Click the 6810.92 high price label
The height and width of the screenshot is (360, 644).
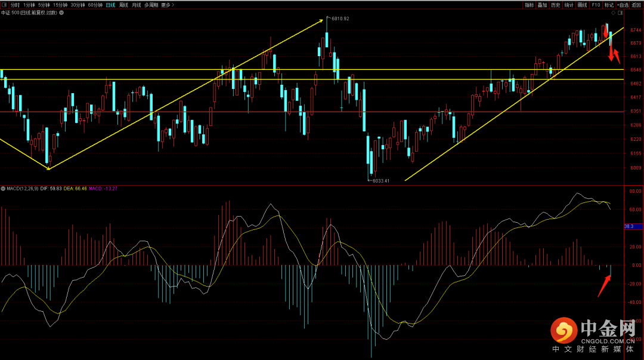point(340,19)
